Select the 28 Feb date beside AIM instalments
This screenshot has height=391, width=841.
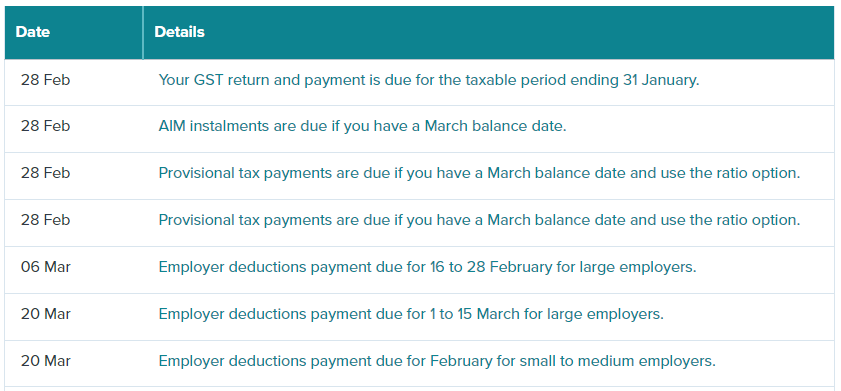click(46, 127)
